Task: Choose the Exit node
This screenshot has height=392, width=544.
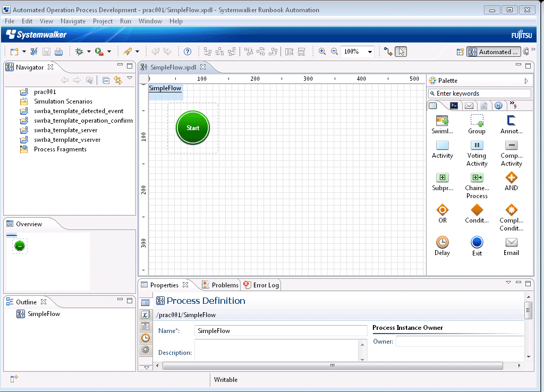Action: point(477,246)
